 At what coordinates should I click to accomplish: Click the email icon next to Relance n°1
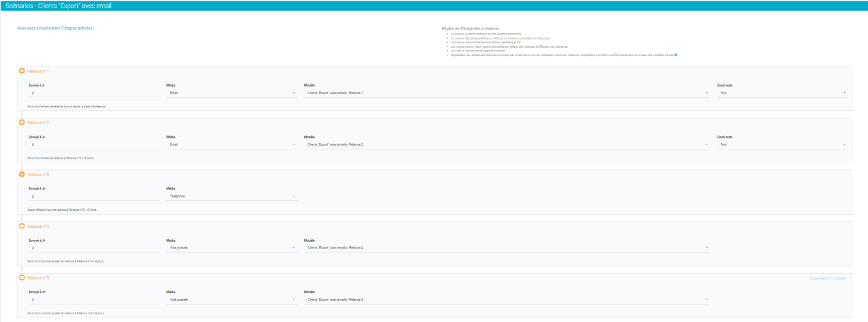pos(22,71)
